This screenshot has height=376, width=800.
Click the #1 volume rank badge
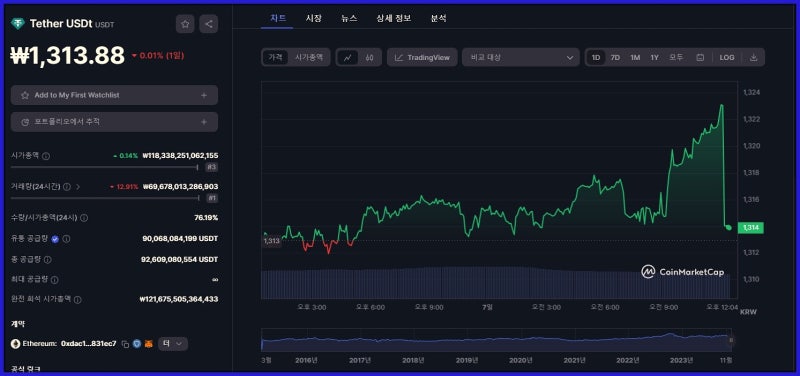211,198
